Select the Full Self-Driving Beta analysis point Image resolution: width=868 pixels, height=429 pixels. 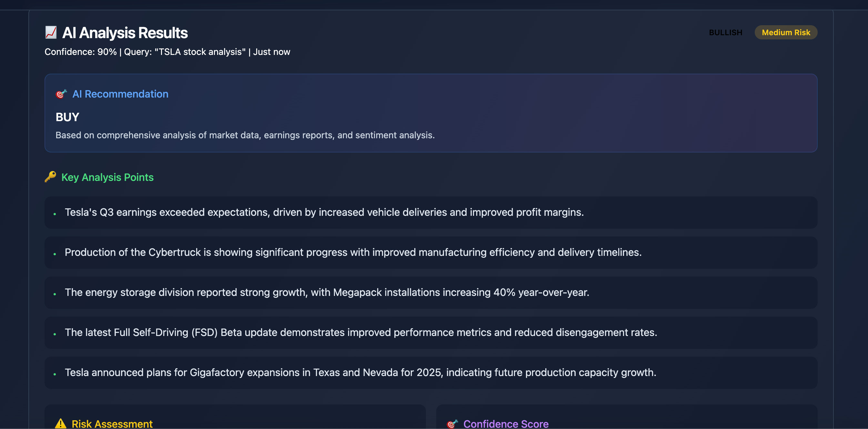coord(360,332)
